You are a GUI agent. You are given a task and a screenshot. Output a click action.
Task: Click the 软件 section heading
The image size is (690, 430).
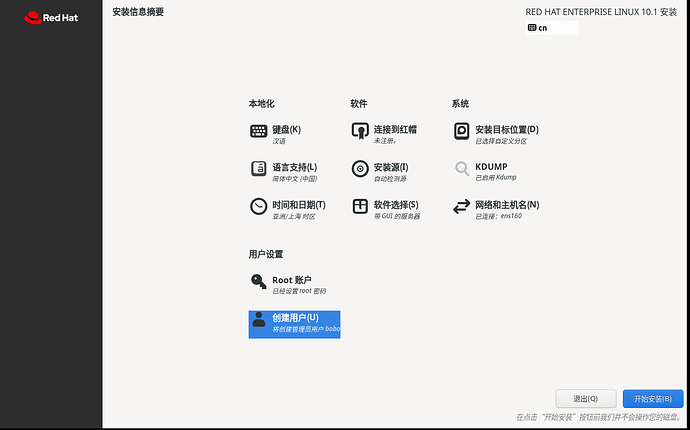359,104
